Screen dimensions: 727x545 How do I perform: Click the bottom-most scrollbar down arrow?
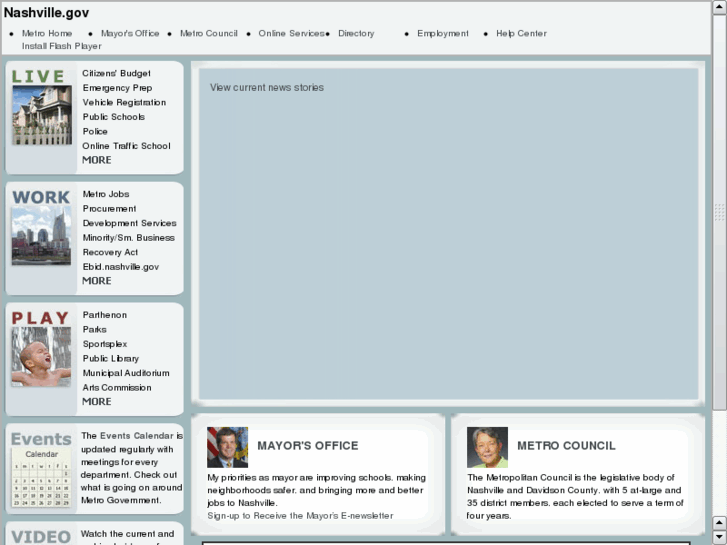[x=719, y=537]
